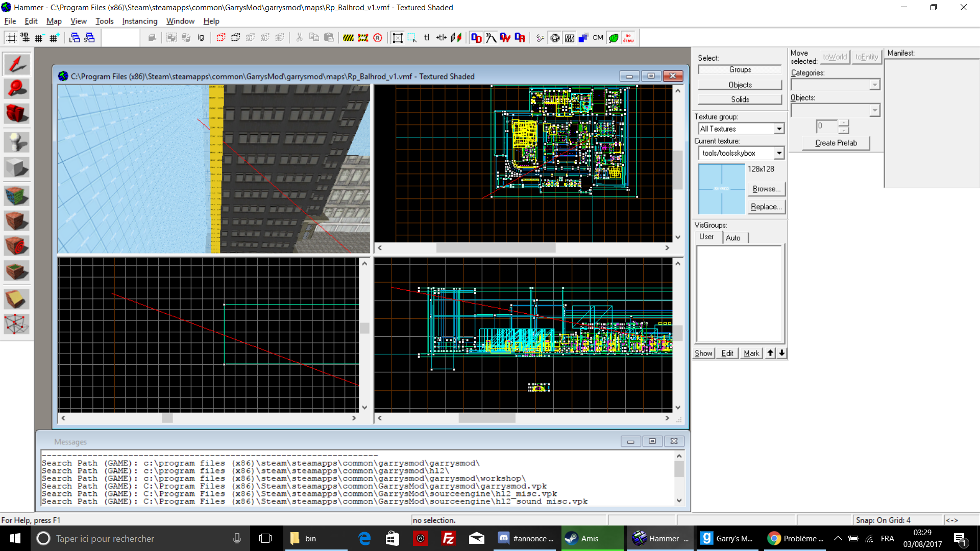Toggle the Cordon Bounds yellow-striped icon
The width and height of the screenshot is (980, 551).
coord(349,38)
